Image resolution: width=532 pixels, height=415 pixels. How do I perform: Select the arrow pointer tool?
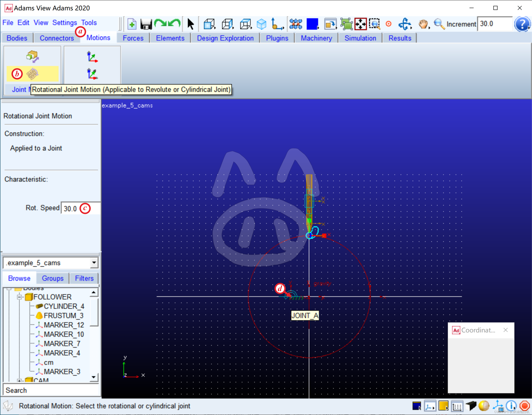(x=191, y=24)
